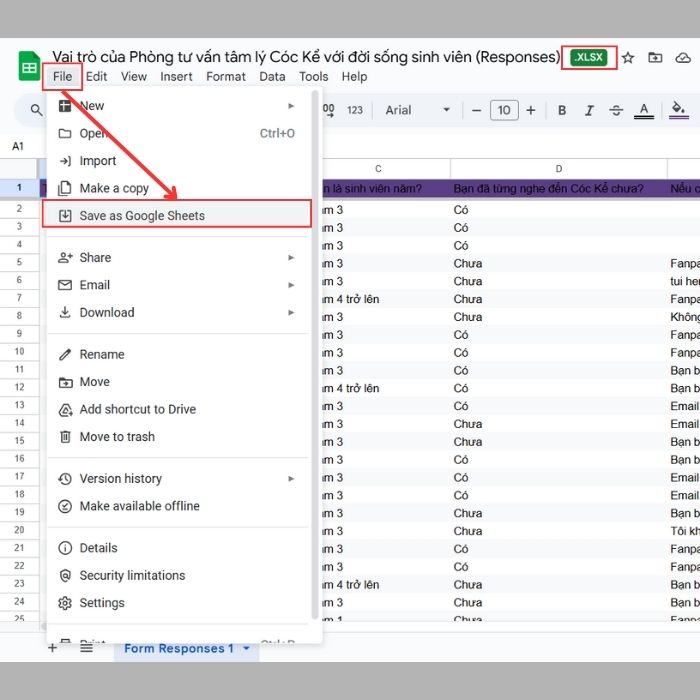Star this spreadsheet document
This screenshot has width=700, height=700.
point(628,58)
